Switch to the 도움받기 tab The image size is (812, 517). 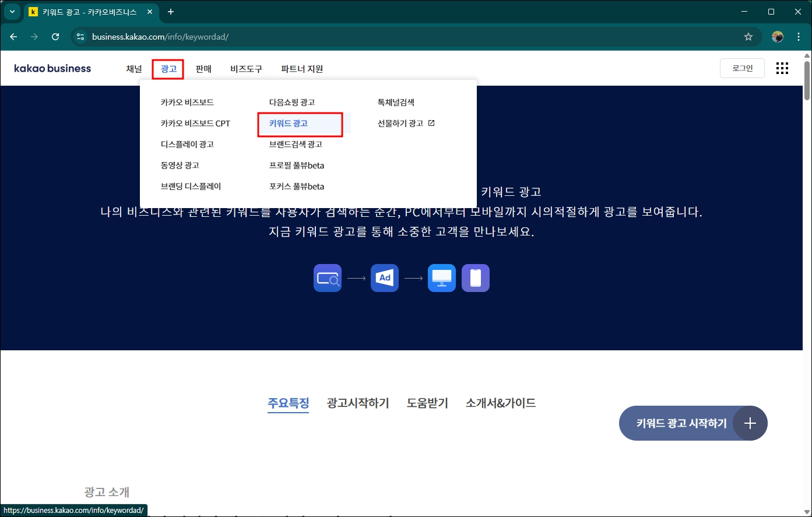[427, 403]
